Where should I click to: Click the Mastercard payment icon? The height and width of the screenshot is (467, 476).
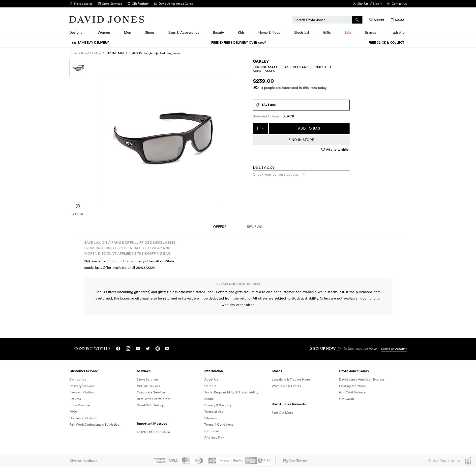click(x=186, y=461)
